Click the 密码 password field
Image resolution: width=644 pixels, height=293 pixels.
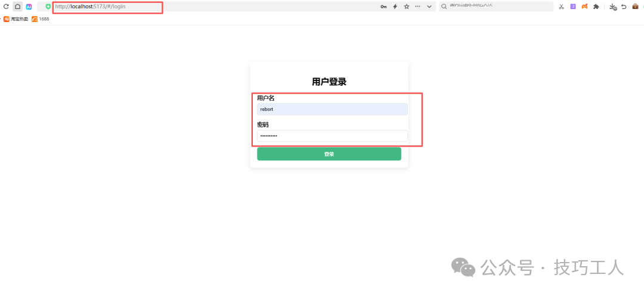(x=332, y=136)
